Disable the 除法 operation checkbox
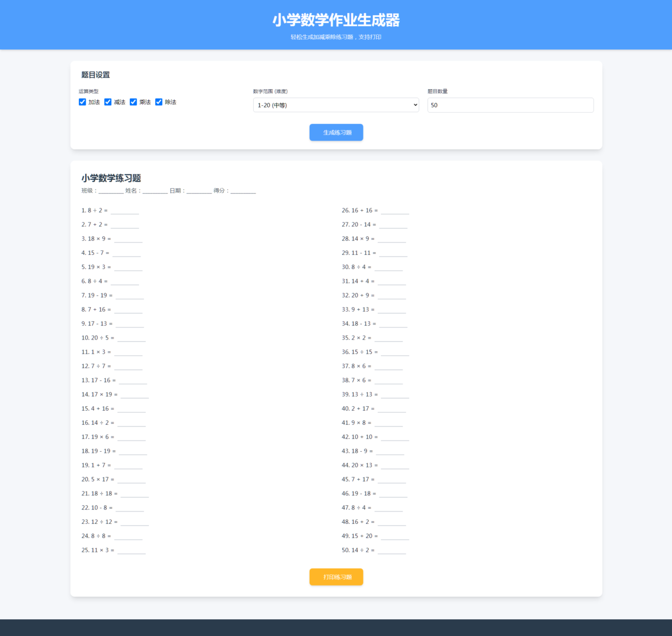The width and height of the screenshot is (672, 636). tap(159, 102)
